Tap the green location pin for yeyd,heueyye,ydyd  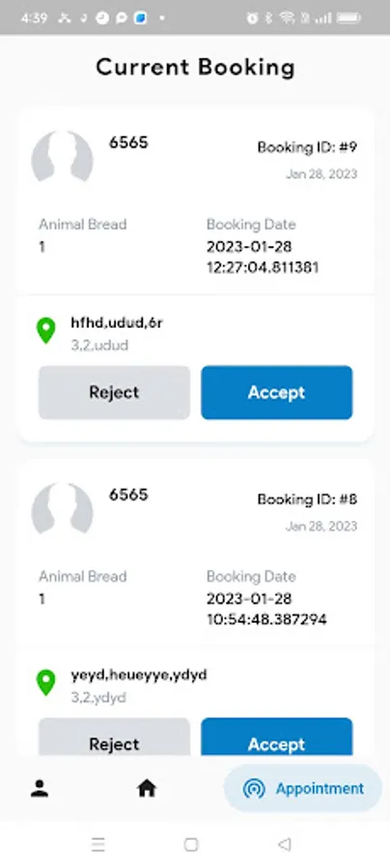(x=46, y=683)
